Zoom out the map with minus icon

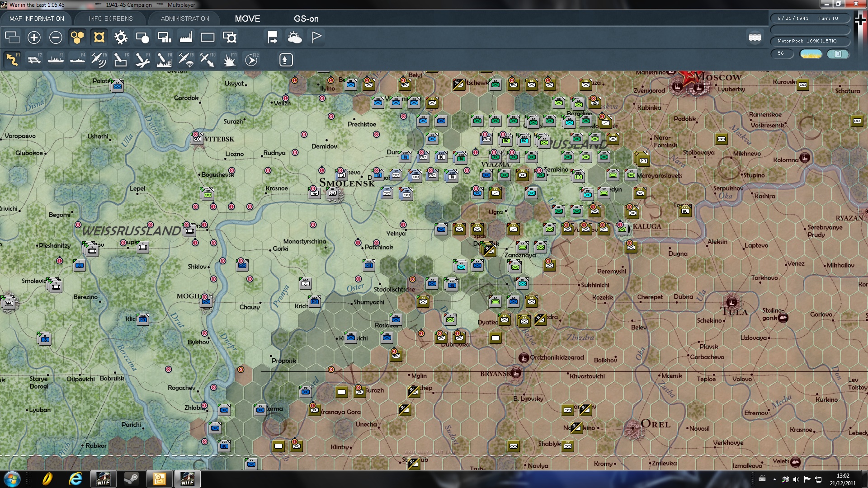click(56, 38)
